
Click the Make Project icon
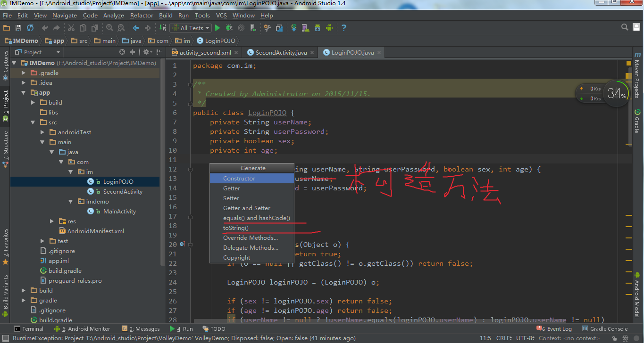162,28
